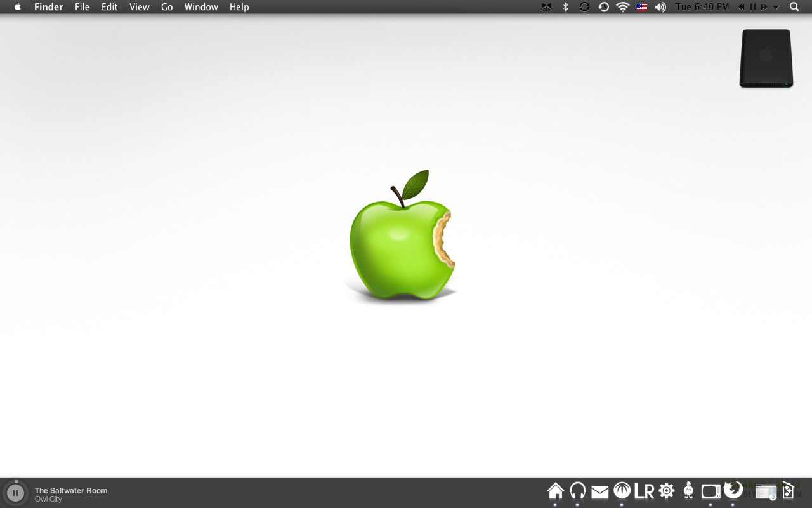Open the US flag input menu
This screenshot has width=812, height=508.
642,7
